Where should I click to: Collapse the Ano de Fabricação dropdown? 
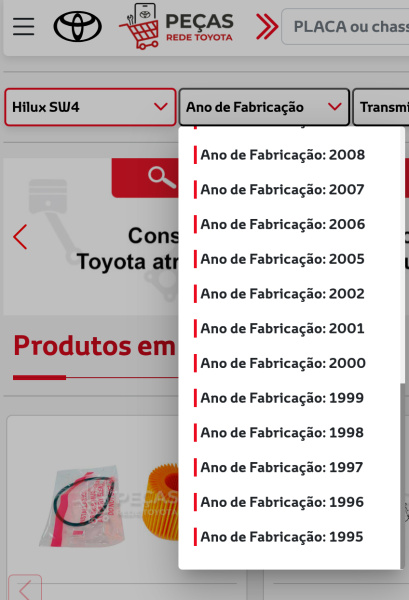click(x=264, y=107)
